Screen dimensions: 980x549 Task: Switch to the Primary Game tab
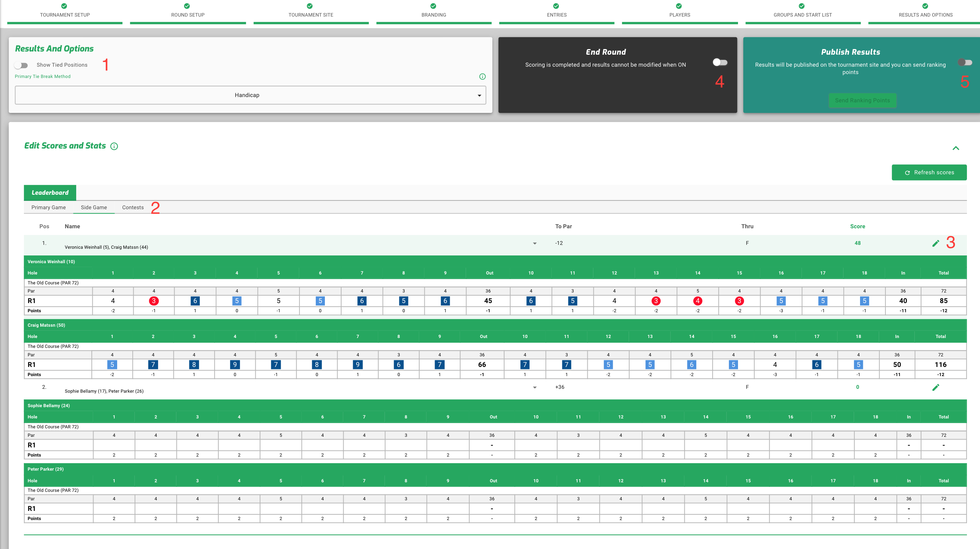pyautogui.click(x=49, y=207)
